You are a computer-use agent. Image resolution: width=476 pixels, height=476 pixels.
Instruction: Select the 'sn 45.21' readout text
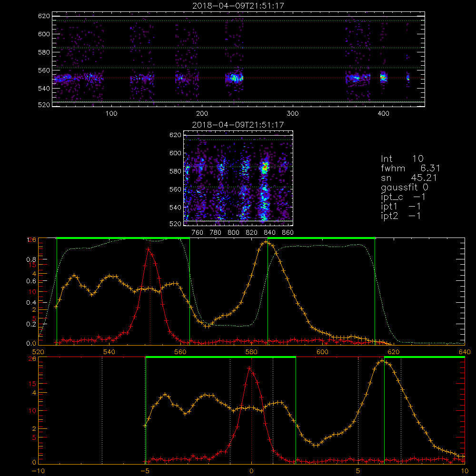click(408, 178)
